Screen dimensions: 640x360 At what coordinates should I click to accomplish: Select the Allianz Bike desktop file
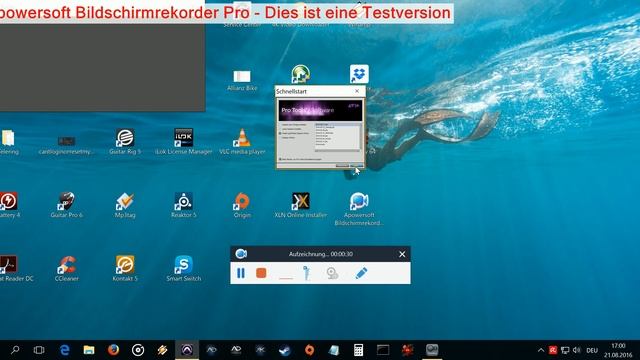242,80
